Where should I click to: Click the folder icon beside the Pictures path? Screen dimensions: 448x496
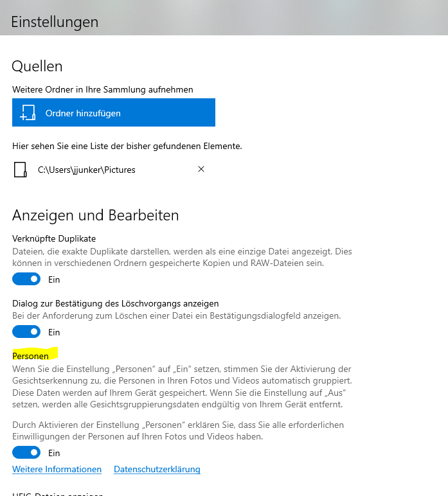pyautogui.click(x=21, y=170)
